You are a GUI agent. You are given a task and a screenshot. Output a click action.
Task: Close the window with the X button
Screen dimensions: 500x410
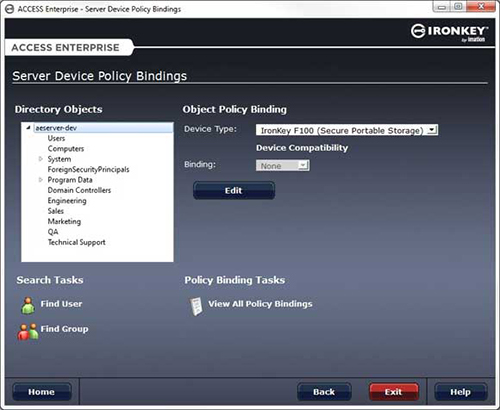[x=481, y=7]
